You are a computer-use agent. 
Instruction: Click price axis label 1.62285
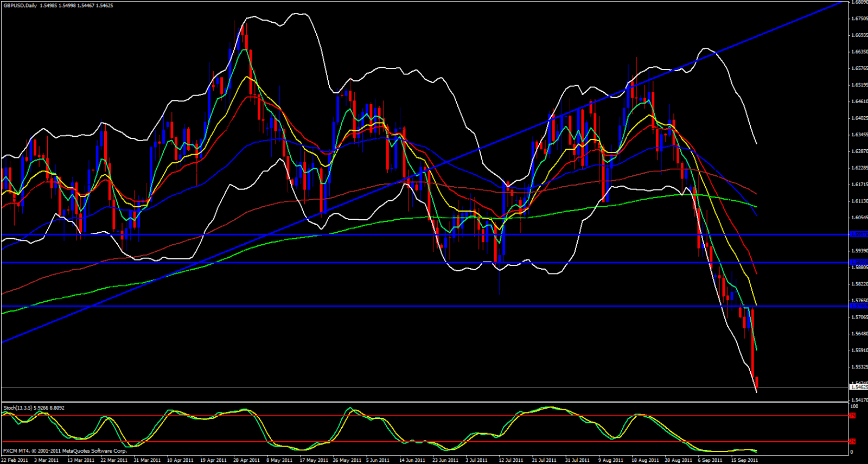pyautogui.click(x=860, y=168)
